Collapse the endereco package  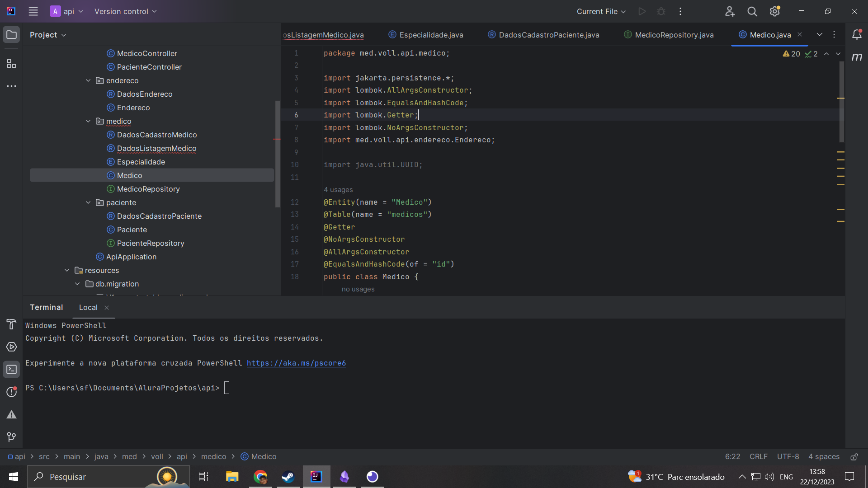[x=88, y=80]
